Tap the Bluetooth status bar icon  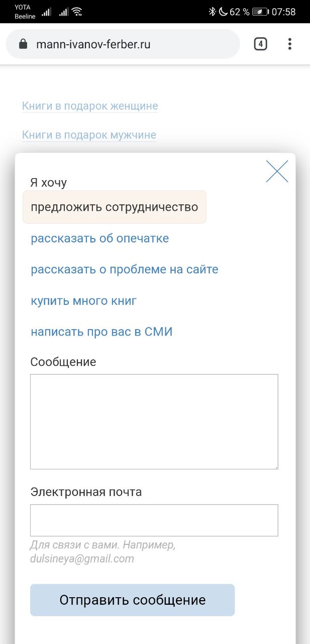(212, 12)
